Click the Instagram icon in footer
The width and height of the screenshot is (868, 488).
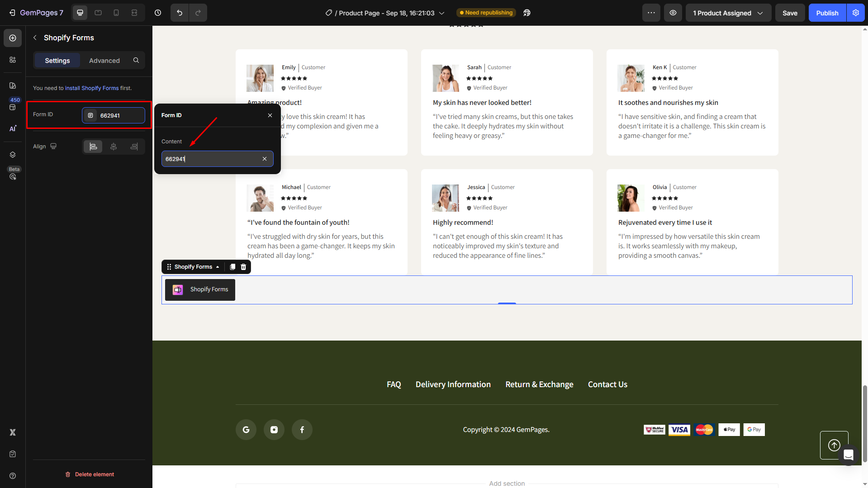274,430
